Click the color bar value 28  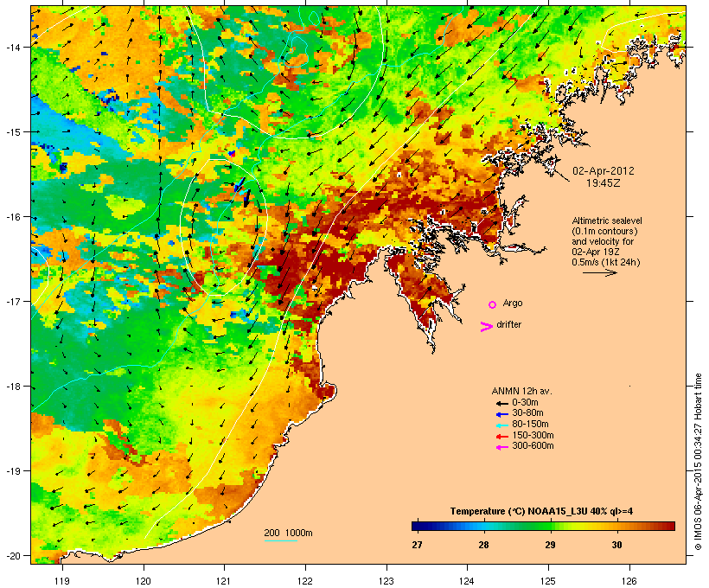click(483, 545)
